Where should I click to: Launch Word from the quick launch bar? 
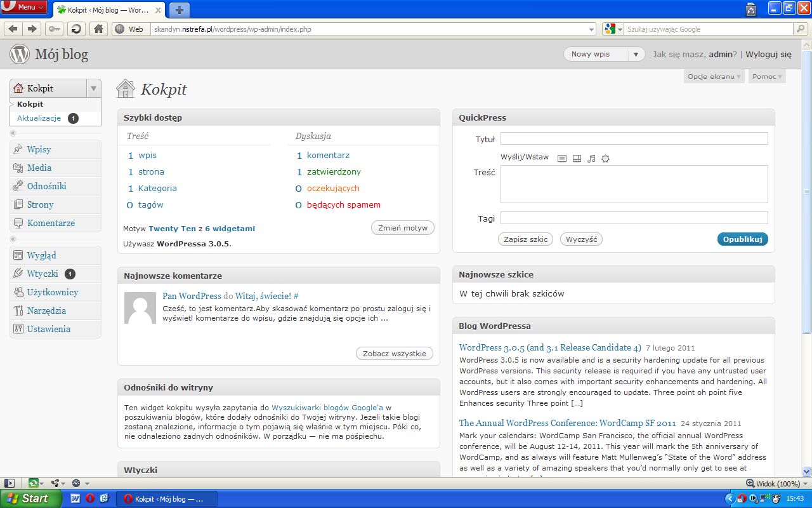(x=75, y=498)
